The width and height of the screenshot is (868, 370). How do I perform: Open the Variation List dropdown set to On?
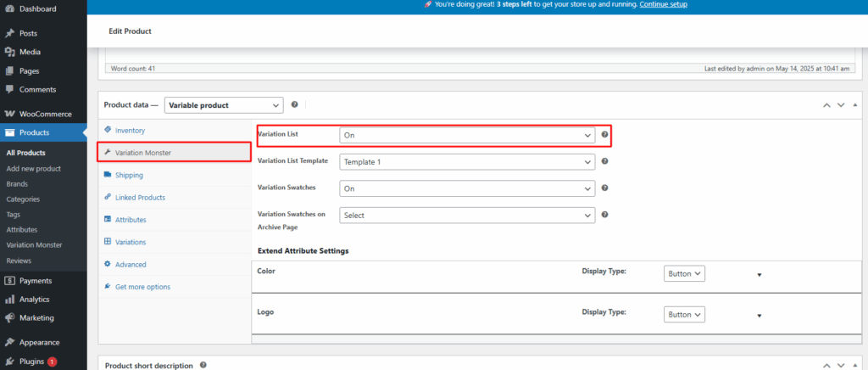(x=467, y=135)
